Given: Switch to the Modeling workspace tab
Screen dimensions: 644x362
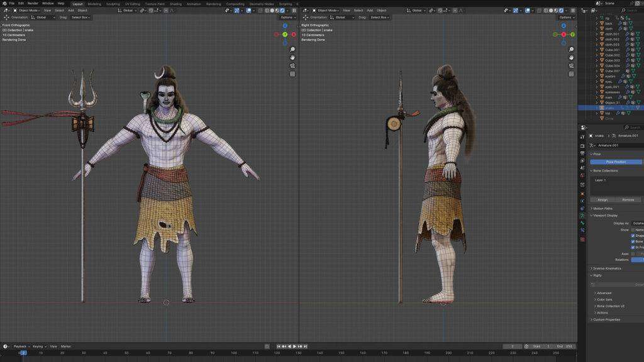Looking at the screenshot, I should (x=94, y=4).
